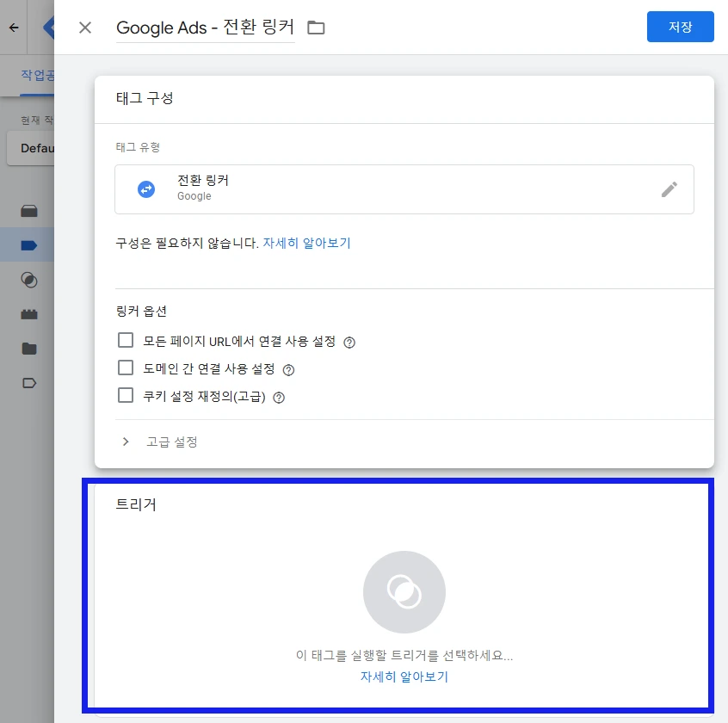Click the trigger circle icon to choose a trigger
This screenshot has height=723, width=728.
pos(404,592)
